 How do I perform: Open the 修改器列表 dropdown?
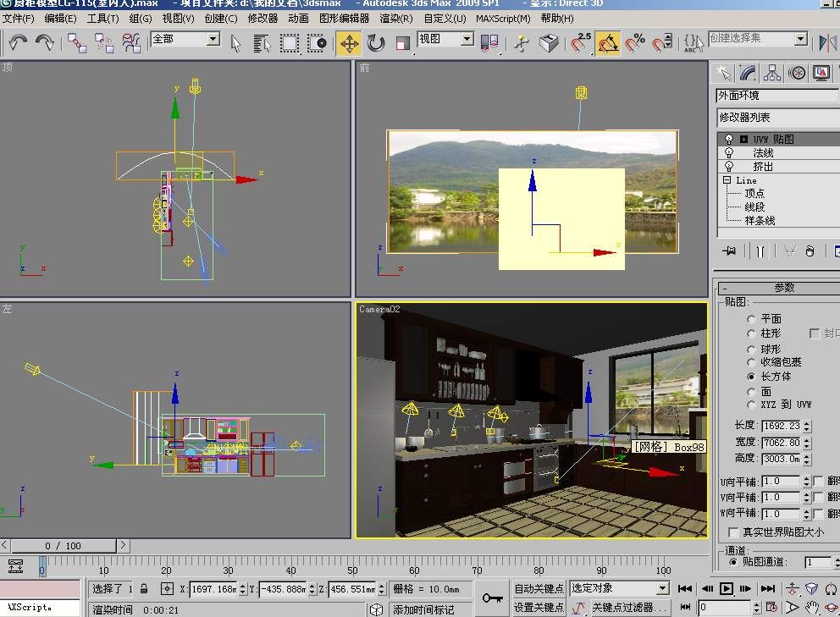778,118
